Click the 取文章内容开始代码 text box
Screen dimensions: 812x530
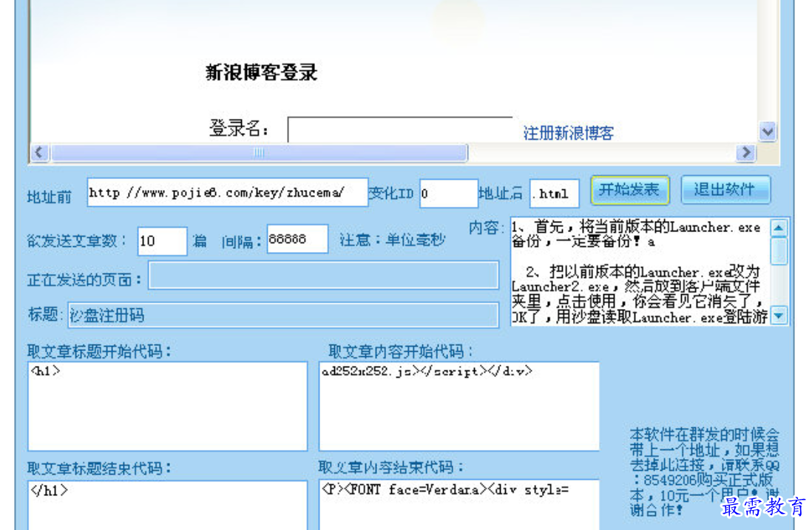459,407
